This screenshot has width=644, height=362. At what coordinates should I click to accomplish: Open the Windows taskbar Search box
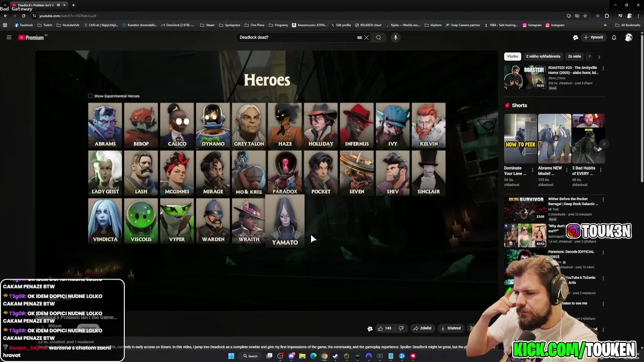click(251, 356)
